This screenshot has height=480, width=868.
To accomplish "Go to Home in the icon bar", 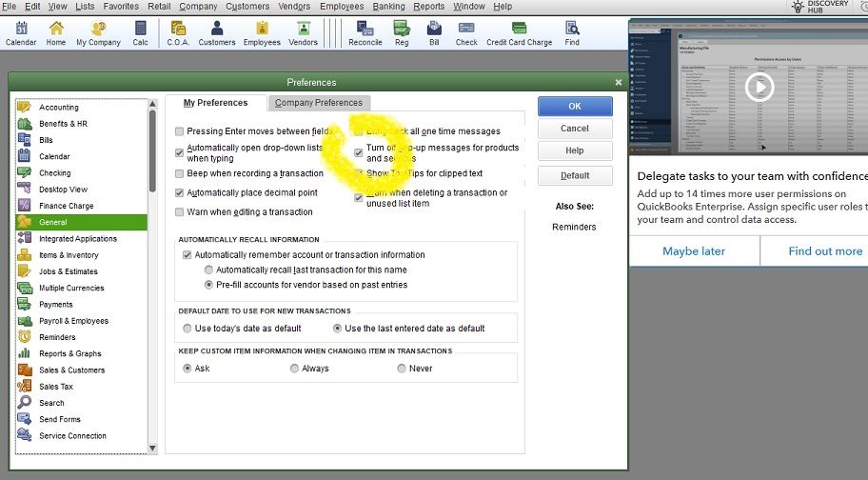I will pos(56,33).
